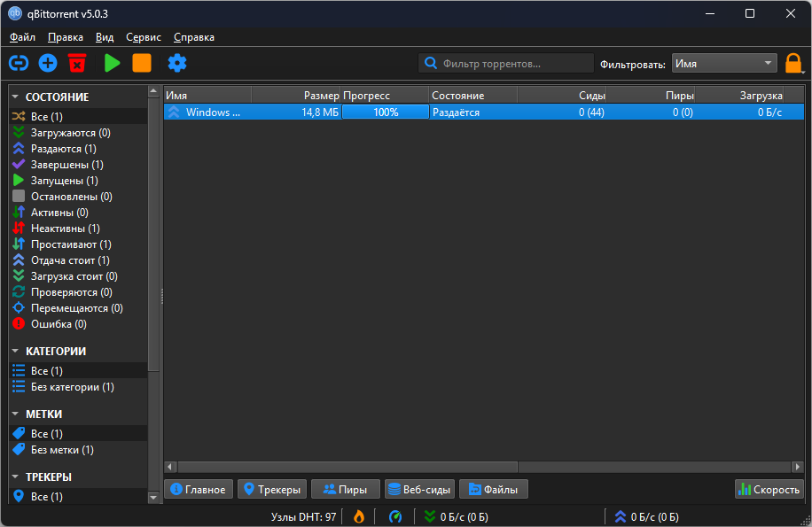This screenshot has height=527, width=812.
Task: Switch to the Файлы tab
Action: pos(494,489)
